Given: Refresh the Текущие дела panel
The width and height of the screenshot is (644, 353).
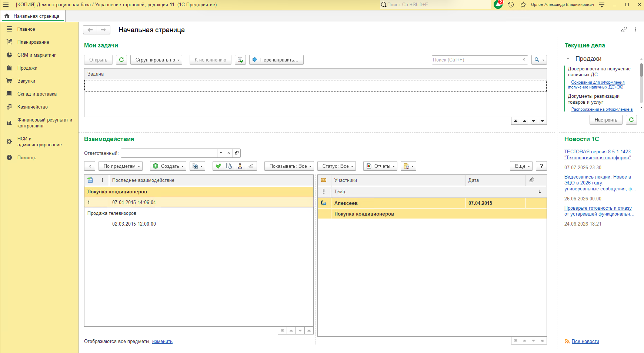Looking at the screenshot, I should [631, 120].
